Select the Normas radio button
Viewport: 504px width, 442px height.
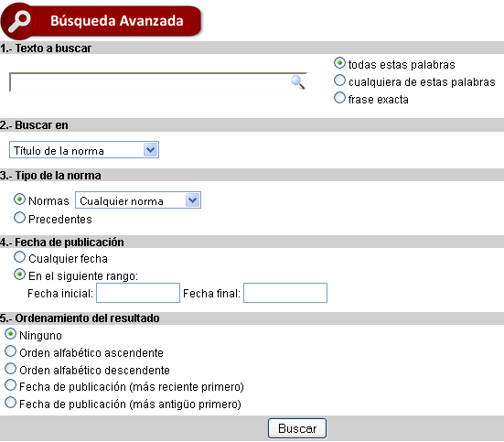click(x=19, y=199)
